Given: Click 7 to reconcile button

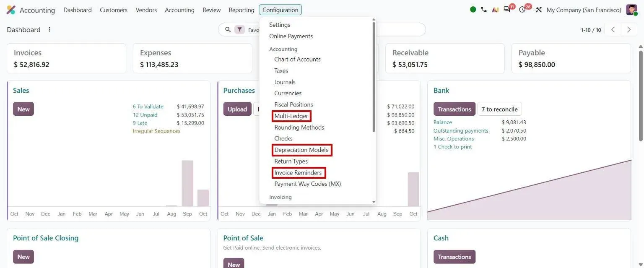Looking at the screenshot, I should (x=499, y=109).
